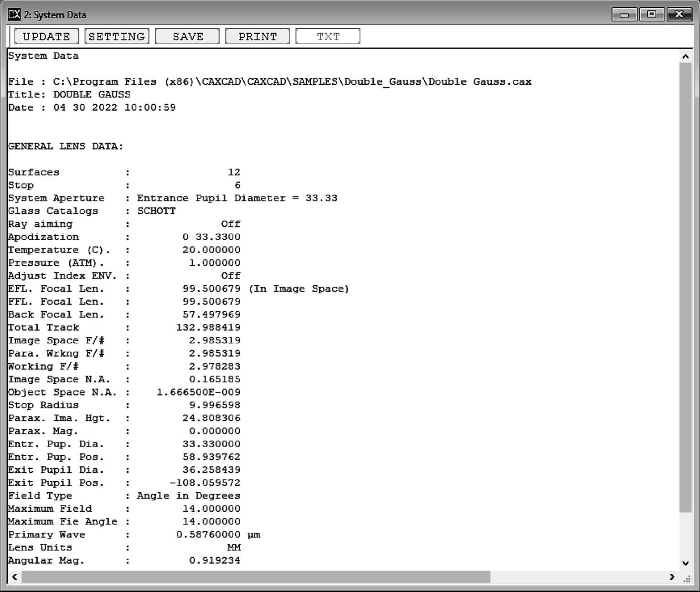Click the resize grip in bottom-right corner

click(687, 579)
